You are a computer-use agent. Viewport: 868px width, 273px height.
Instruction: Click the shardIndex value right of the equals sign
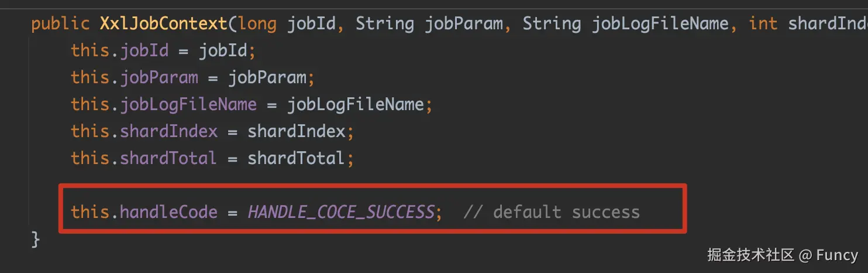point(297,131)
